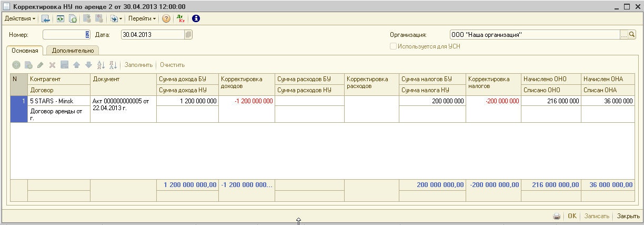Open help via the question mark icon

pyautogui.click(x=166, y=19)
